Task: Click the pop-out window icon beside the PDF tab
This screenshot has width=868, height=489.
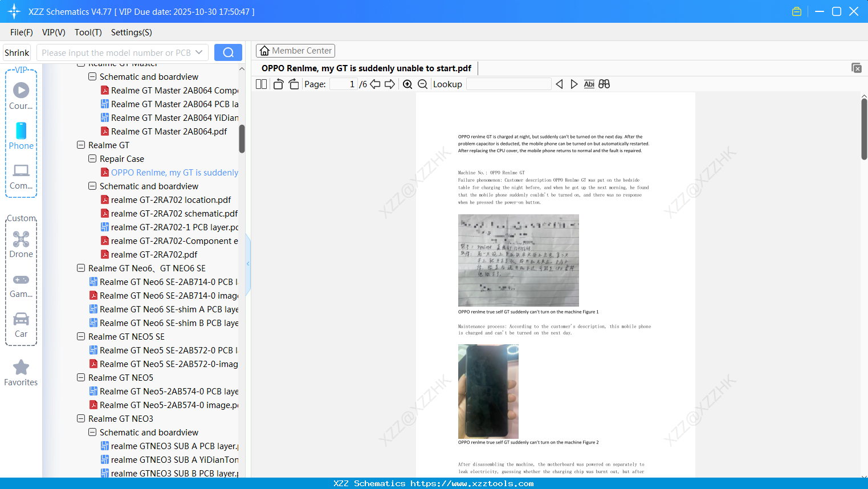Action: tap(857, 68)
